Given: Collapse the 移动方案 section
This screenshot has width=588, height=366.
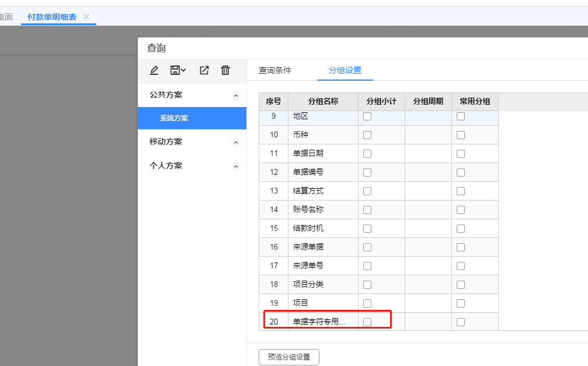Looking at the screenshot, I should (235, 142).
